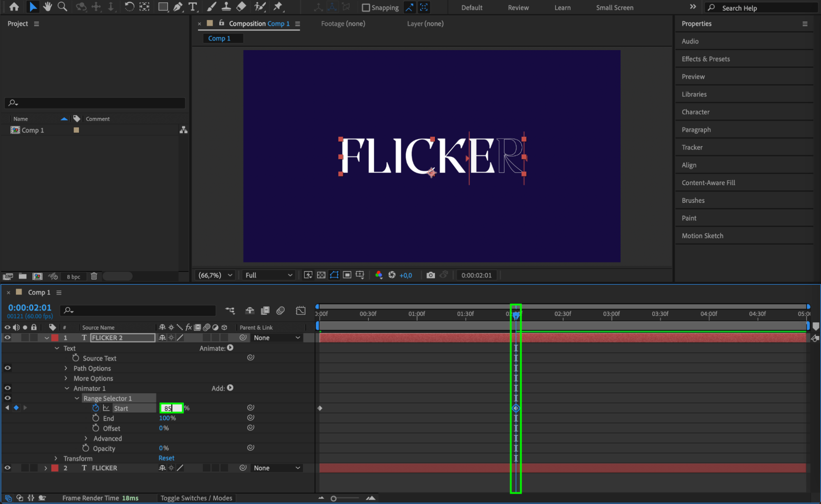
Task: Expand the Transform property group
Action: [56, 458]
